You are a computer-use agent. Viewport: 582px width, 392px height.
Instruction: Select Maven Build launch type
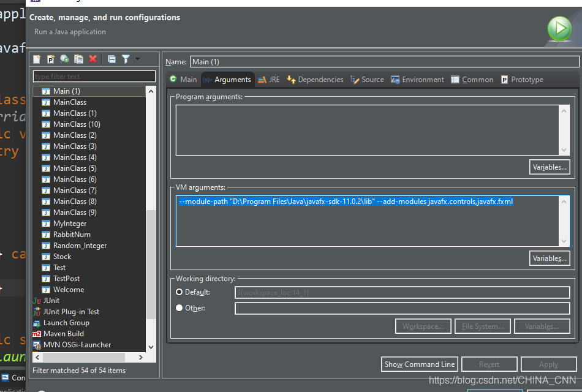tap(64, 334)
